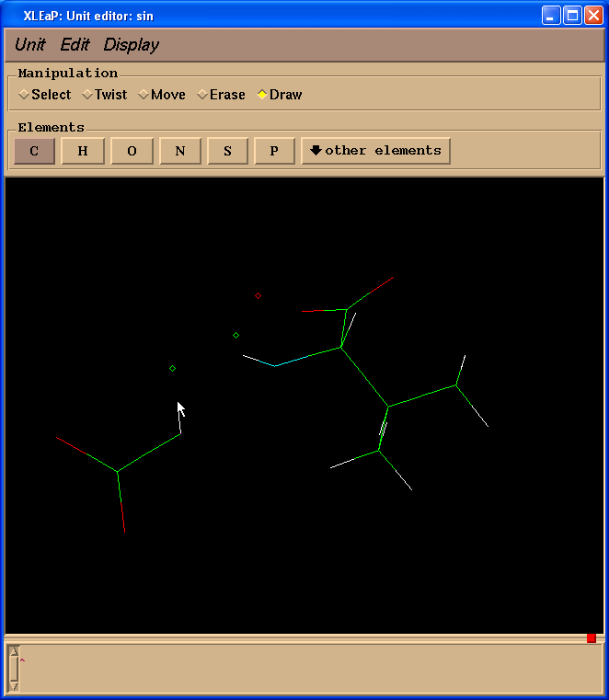
Task: Minimize the XLEaP Unit editor window
Action: tap(551, 16)
